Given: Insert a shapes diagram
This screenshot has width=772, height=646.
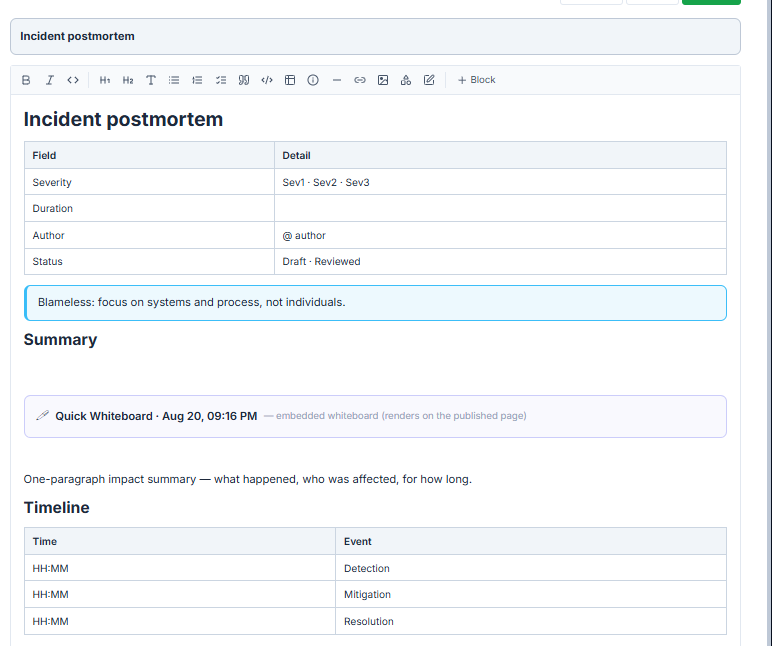Looking at the screenshot, I should tap(406, 80).
